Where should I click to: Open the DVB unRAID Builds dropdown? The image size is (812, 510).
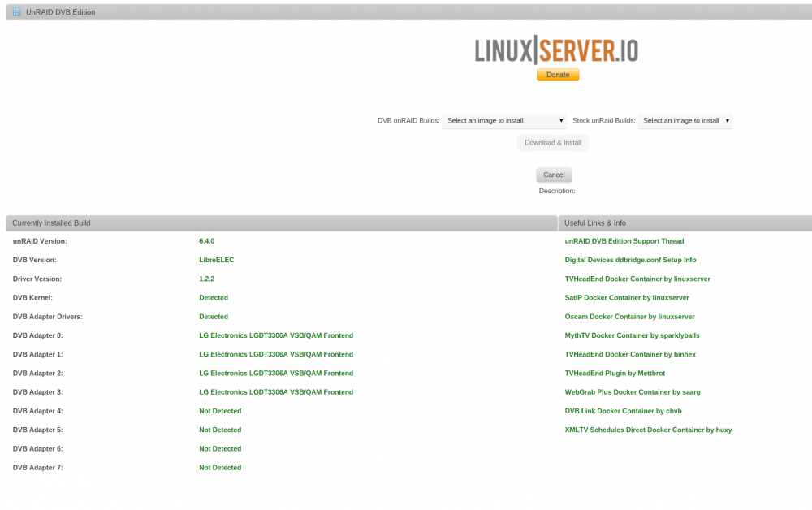pos(504,121)
